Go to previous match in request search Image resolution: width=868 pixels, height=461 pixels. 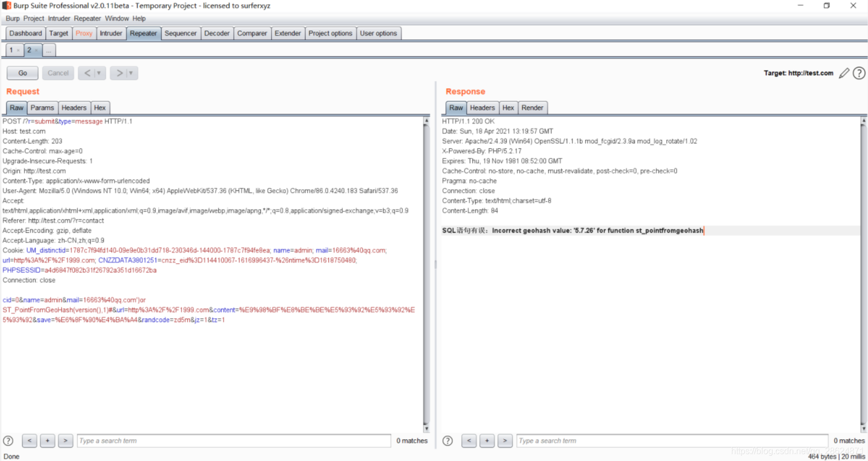(x=29, y=441)
